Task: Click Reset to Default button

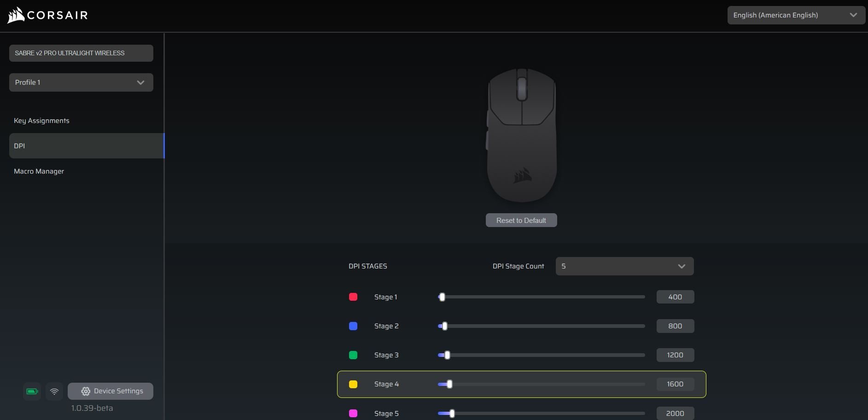Action: (x=521, y=220)
